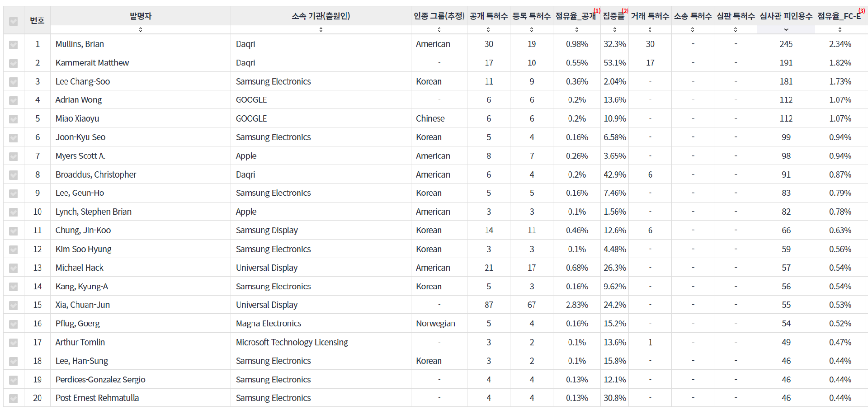868x410 pixels.
Task: Click Magna Electronics organization cell
Action: pyautogui.click(x=269, y=323)
